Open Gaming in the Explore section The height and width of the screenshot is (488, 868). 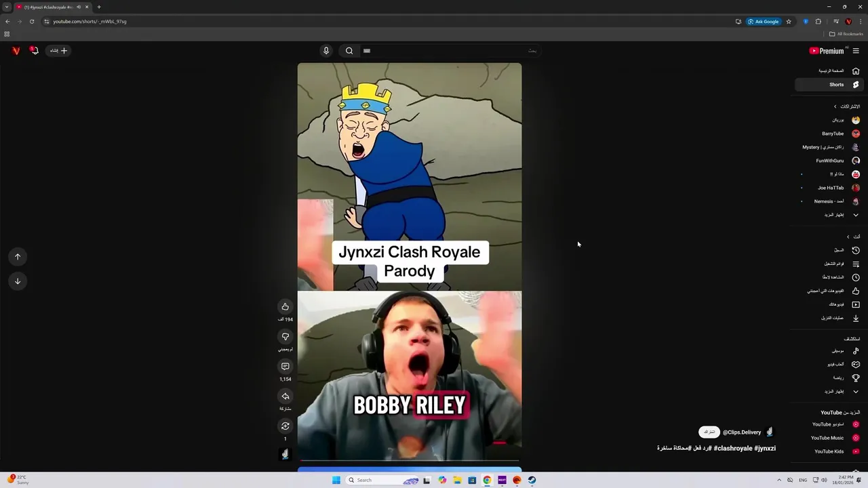coord(829,364)
